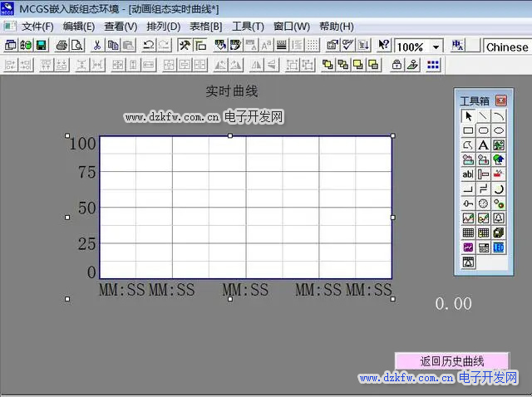Click the context help arrow-question icon

pyautogui.click(x=384, y=47)
